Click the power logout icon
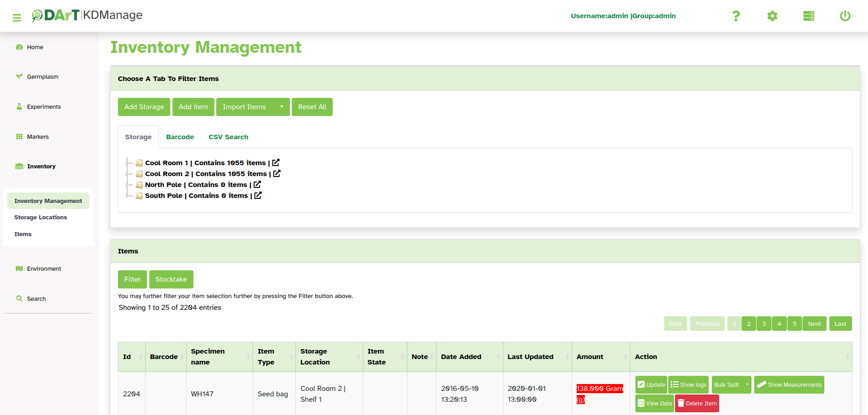868x415 pixels. 845,16
